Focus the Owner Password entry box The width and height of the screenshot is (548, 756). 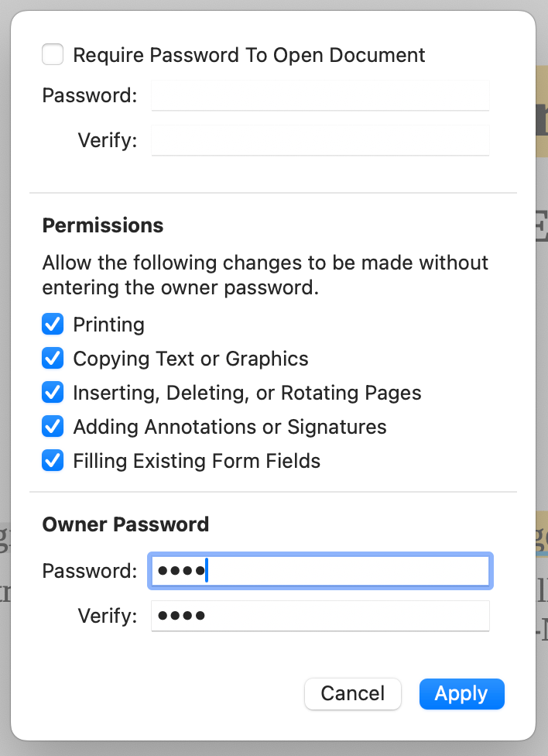tap(320, 571)
